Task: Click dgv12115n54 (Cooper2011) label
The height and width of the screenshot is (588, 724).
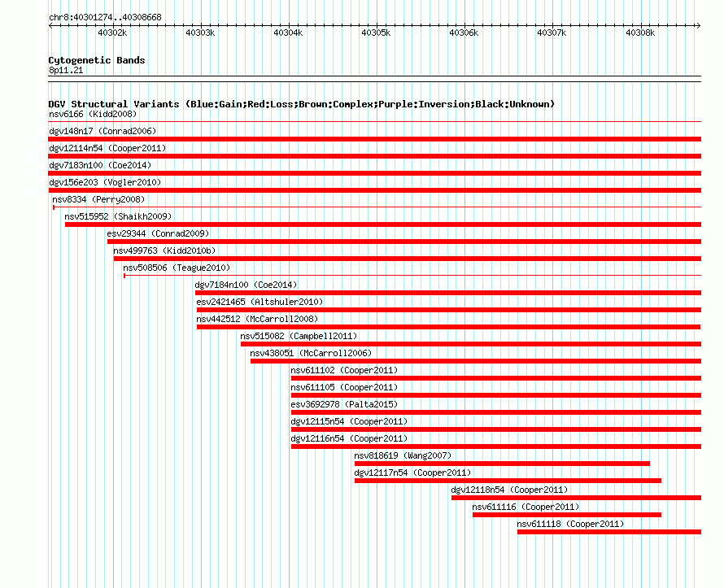Action: click(350, 421)
